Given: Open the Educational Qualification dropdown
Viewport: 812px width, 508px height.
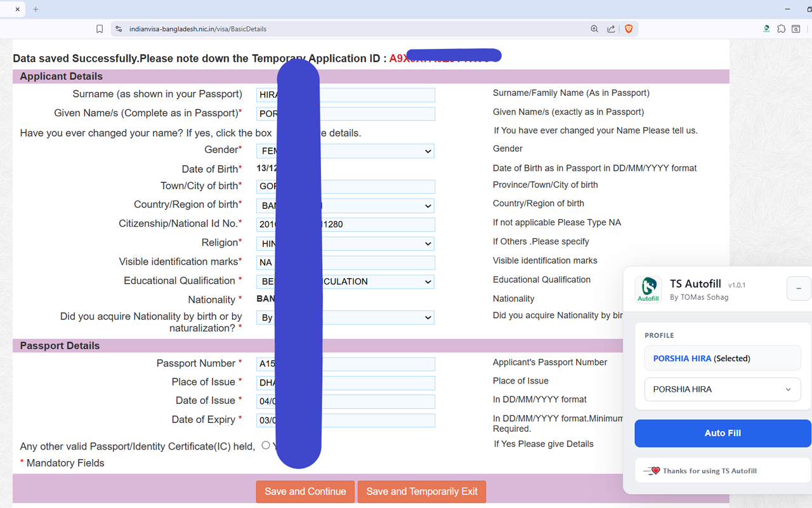Looking at the screenshot, I should (x=345, y=281).
